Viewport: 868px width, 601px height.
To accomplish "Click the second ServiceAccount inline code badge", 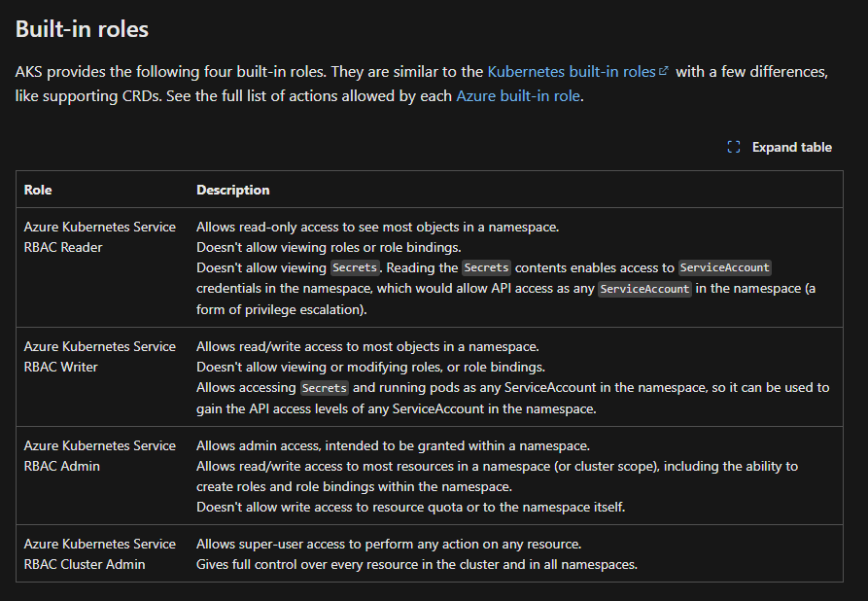I will click(644, 289).
